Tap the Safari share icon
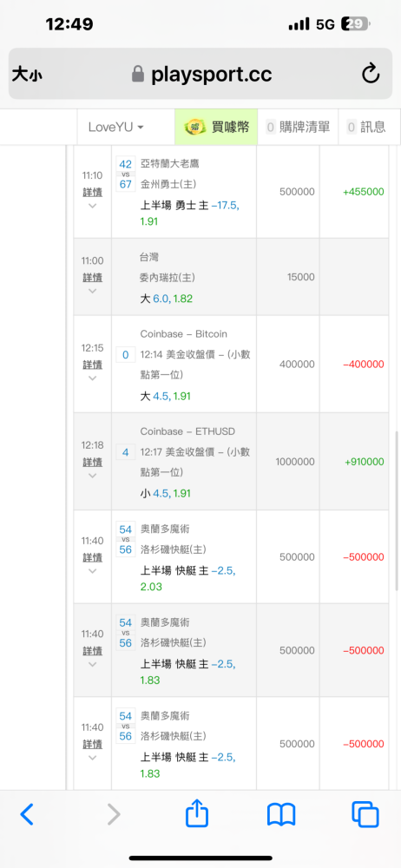401x868 pixels. [x=197, y=813]
